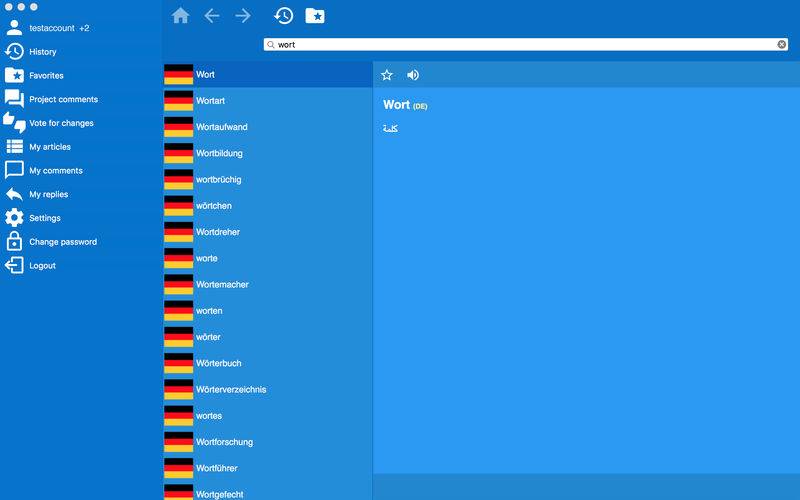800x500 pixels.
Task: Select Change password
Action: (63, 242)
